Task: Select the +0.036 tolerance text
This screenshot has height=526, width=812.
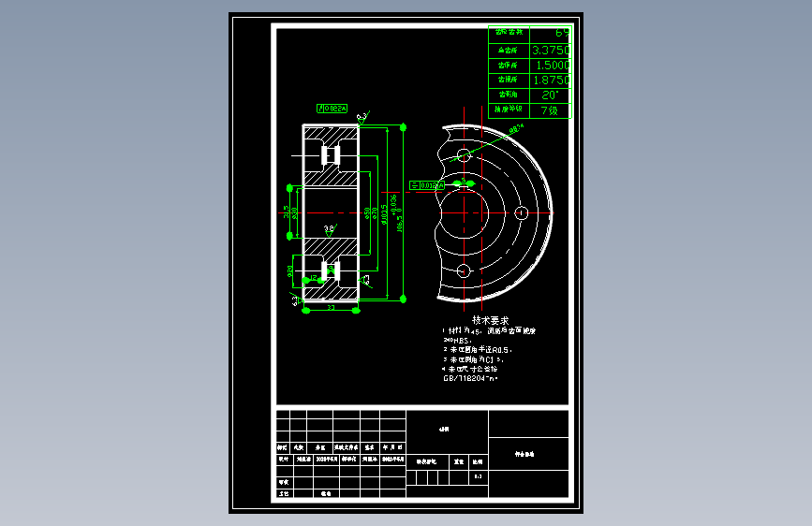Action: click(x=393, y=204)
